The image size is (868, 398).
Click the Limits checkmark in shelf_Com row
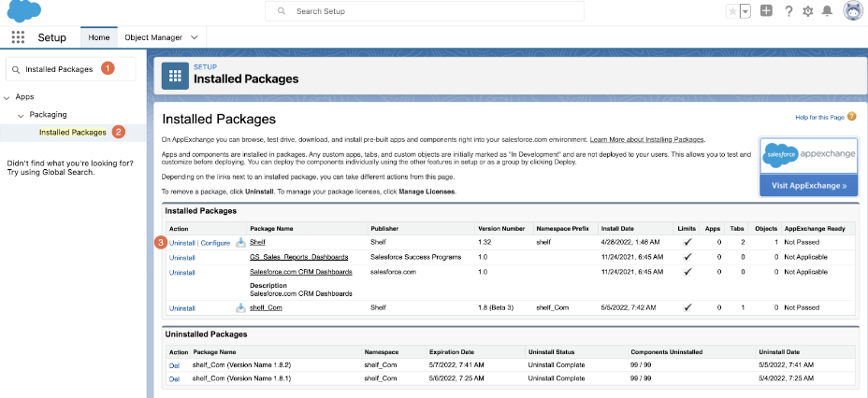click(x=687, y=307)
